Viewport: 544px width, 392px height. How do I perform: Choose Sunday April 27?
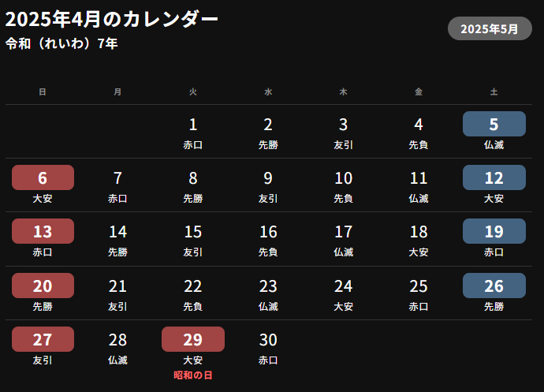pyautogui.click(x=43, y=339)
